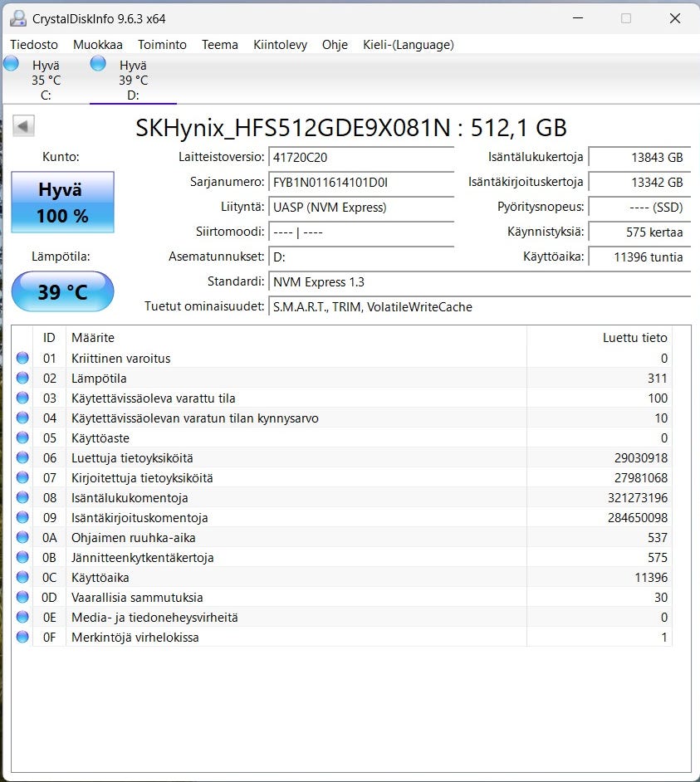Click the Sarjanumero field FYB1N011614101D0I
This screenshot has width=700, height=782.
(361, 182)
